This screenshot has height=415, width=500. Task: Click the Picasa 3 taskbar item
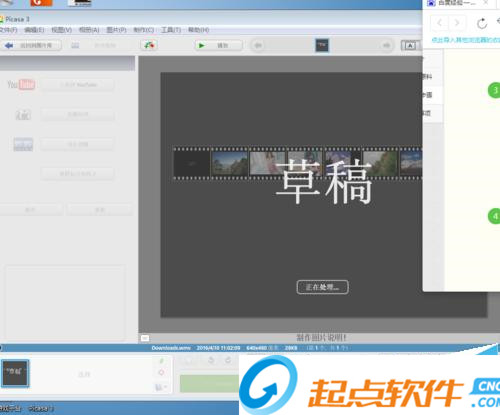[x=41, y=408]
